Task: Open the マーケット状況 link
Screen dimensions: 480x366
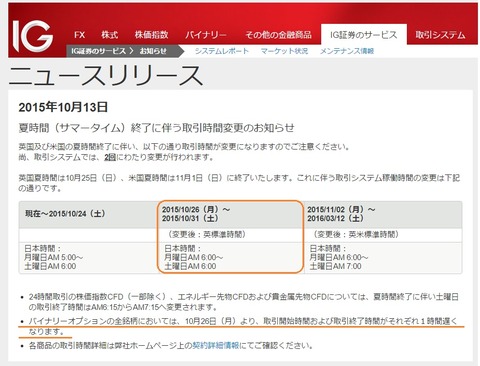Action: coord(284,51)
